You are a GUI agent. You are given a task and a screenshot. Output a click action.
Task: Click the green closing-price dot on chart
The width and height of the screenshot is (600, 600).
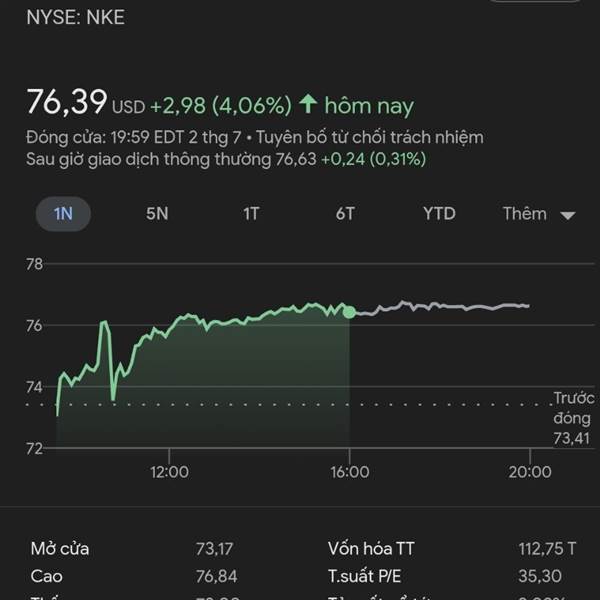coord(349,312)
